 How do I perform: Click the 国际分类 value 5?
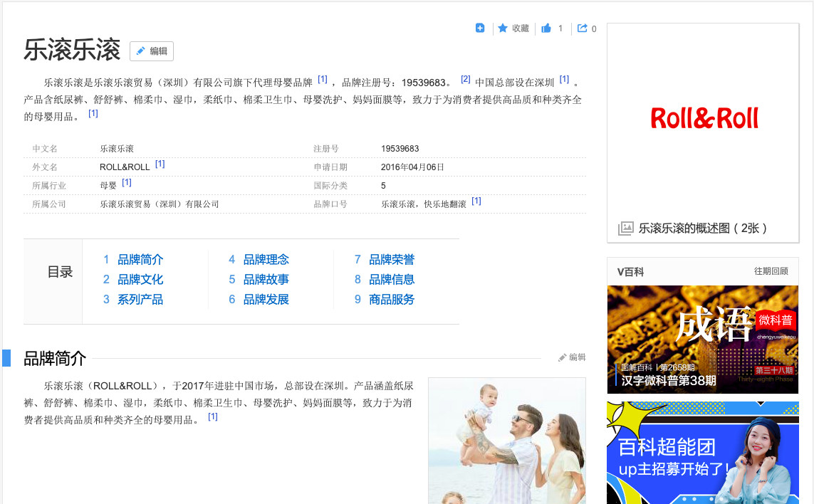click(383, 186)
